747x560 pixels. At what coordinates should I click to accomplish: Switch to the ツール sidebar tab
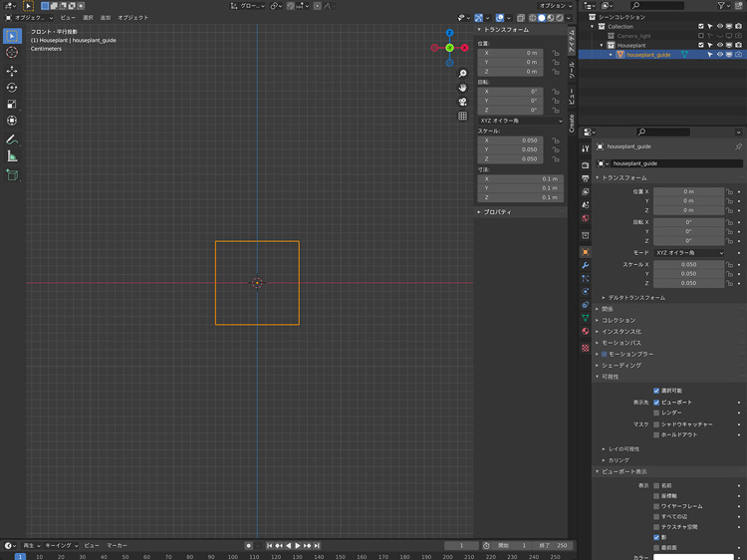coord(572,70)
